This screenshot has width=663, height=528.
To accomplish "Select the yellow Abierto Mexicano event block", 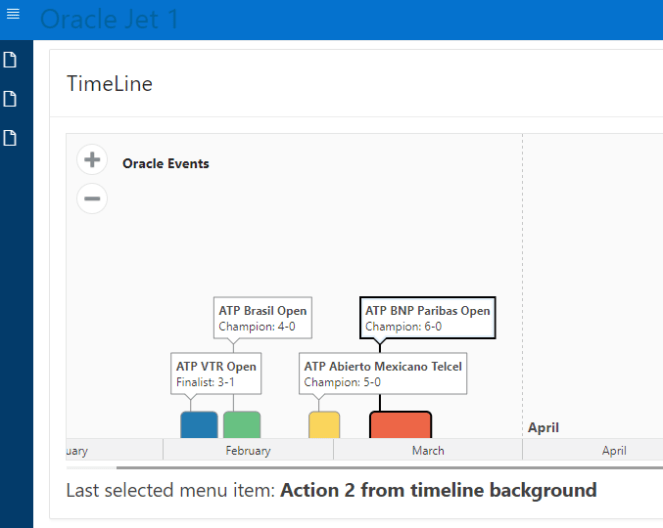I will tap(324, 425).
